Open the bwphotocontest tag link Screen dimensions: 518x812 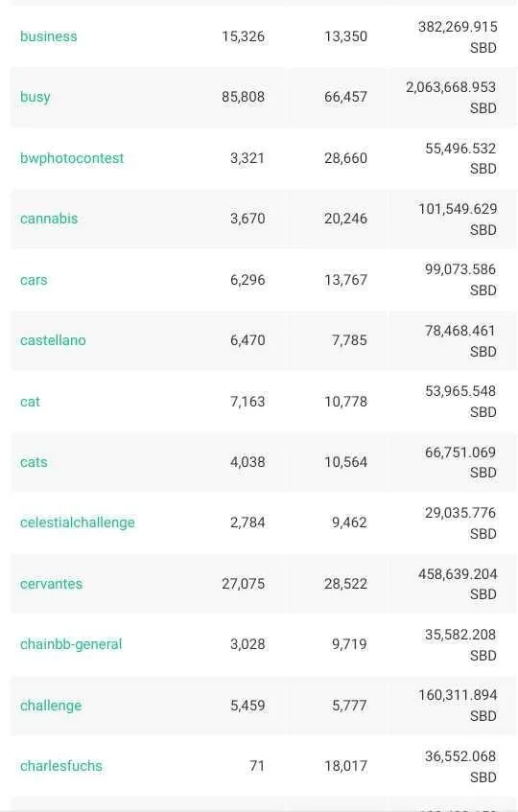point(72,158)
